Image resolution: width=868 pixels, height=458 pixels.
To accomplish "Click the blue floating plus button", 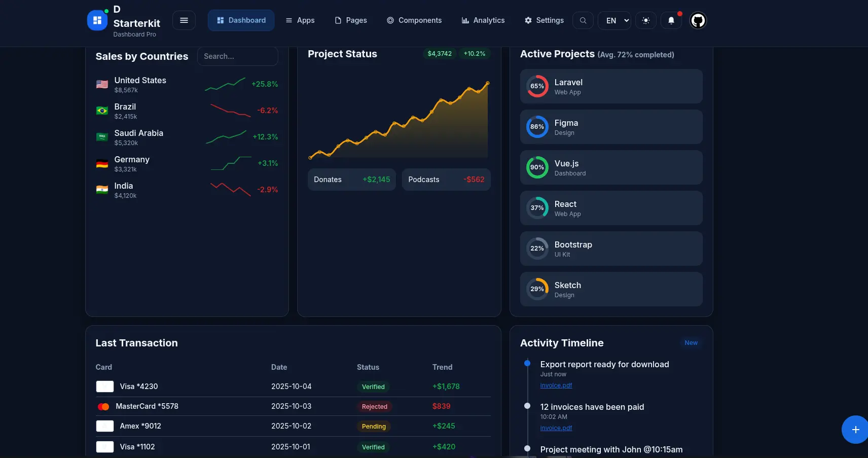I will [855, 430].
